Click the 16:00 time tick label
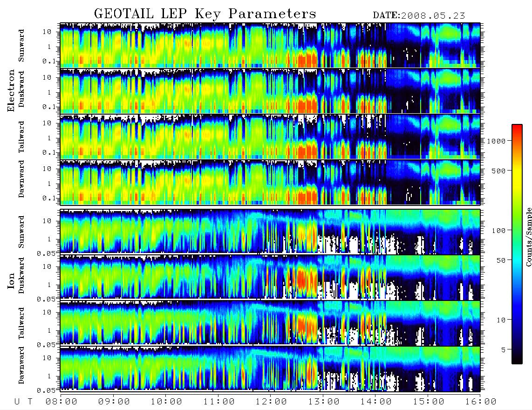532x410 pixels. pyautogui.click(x=481, y=402)
